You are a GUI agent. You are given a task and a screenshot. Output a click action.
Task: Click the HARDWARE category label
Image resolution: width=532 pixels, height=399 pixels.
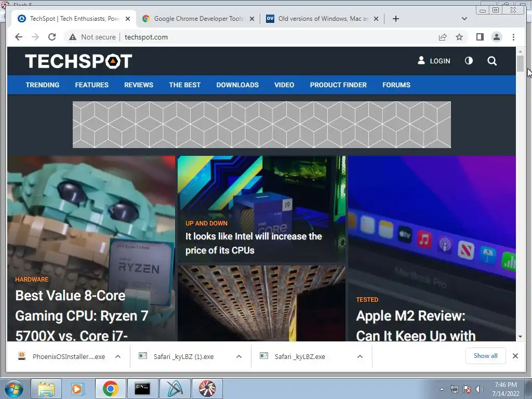[x=32, y=279]
